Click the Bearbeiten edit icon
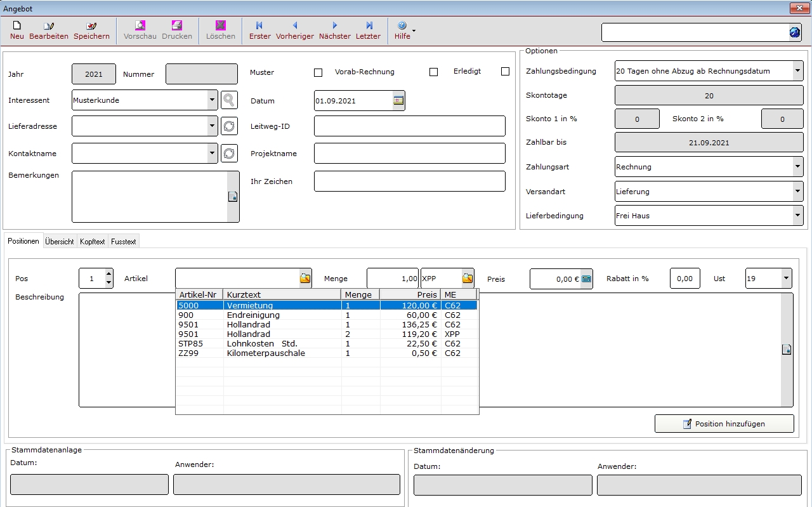 click(x=49, y=30)
